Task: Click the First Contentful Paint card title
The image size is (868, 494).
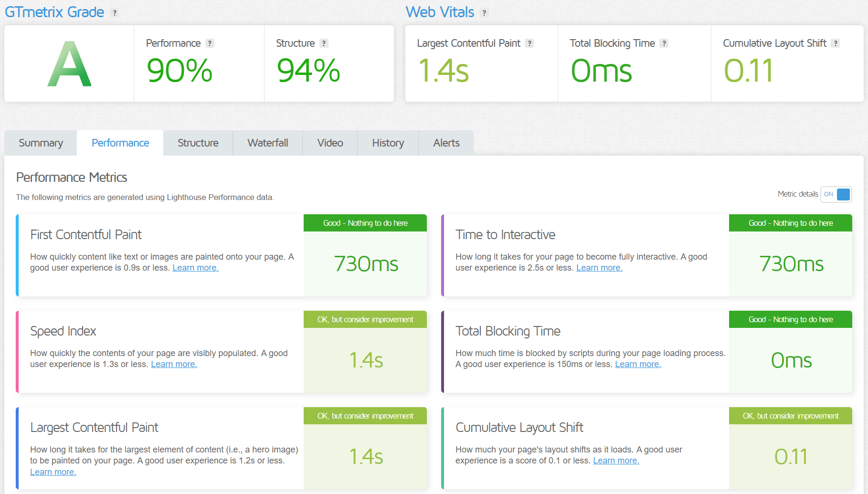Action: (x=86, y=235)
